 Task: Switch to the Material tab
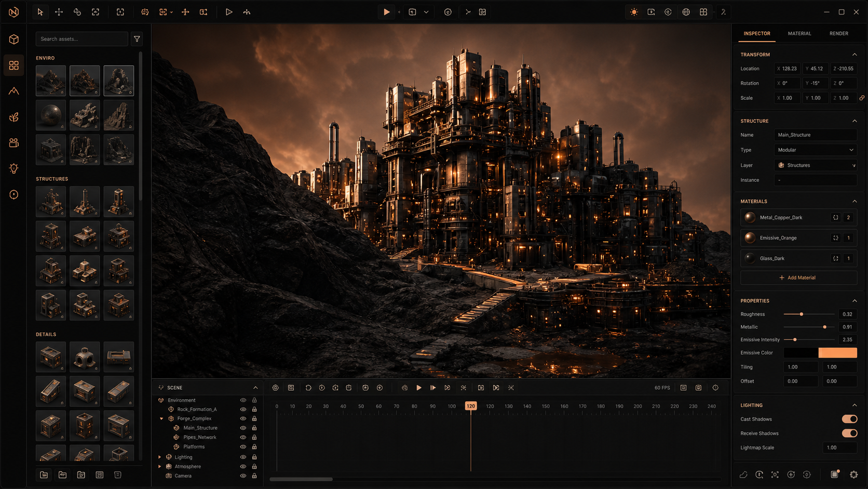(799, 34)
